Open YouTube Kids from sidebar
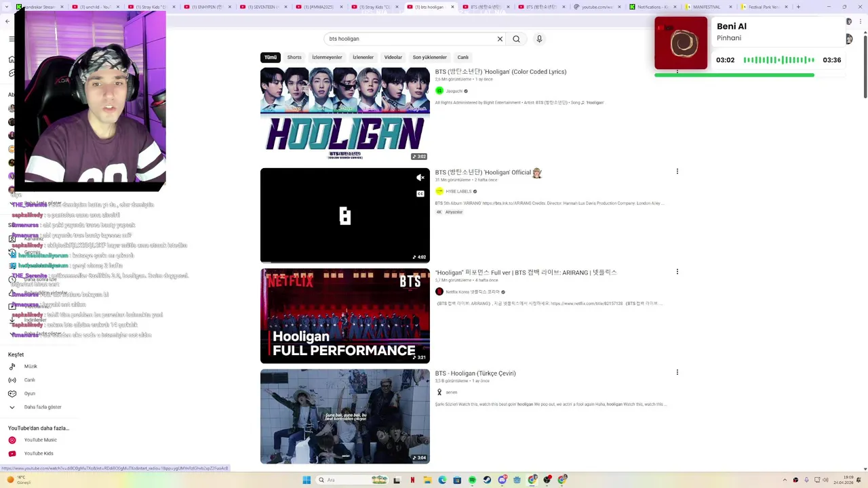Viewport: 868px width, 488px height. (39, 453)
